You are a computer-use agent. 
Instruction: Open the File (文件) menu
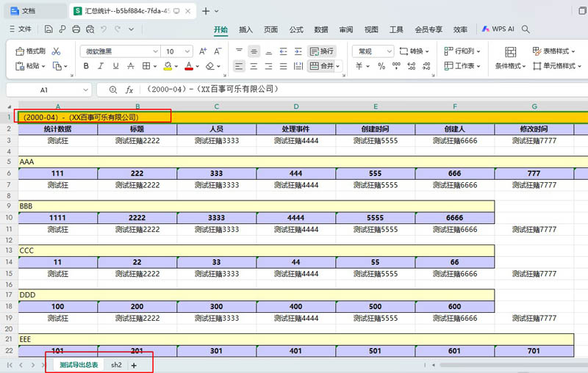(x=21, y=29)
